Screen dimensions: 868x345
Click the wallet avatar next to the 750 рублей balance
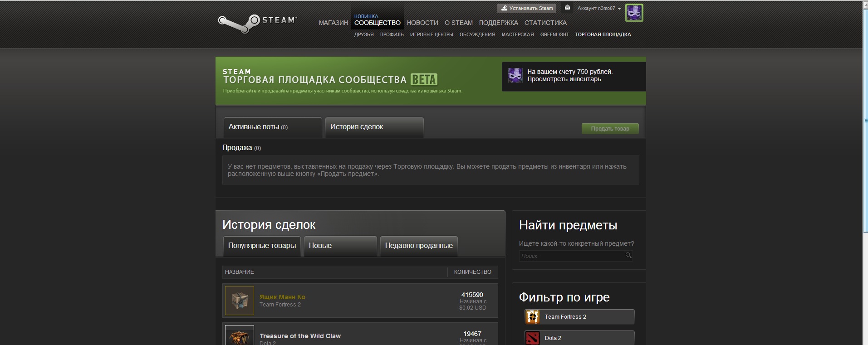pos(515,75)
